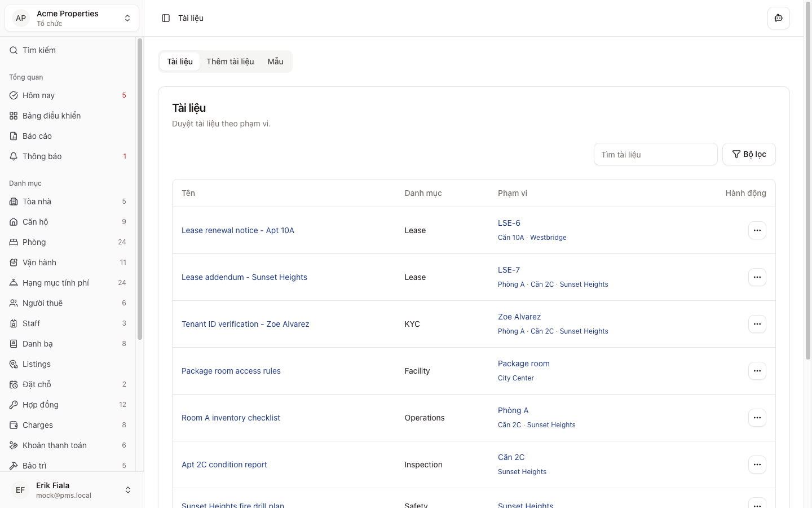Image resolution: width=812 pixels, height=508 pixels.
Task: Click the Hôm nay check-circle icon
Action: tap(14, 95)
